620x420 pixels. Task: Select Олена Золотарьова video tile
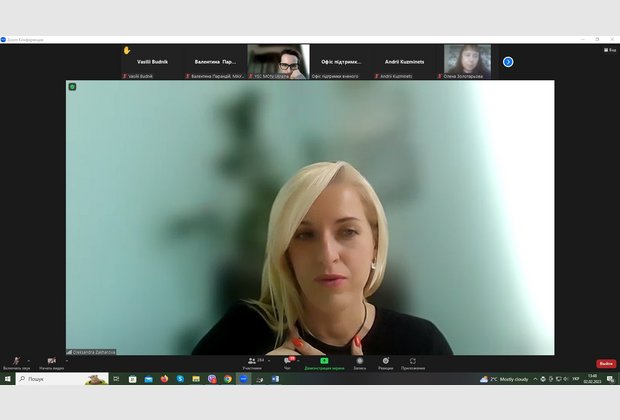pos(467,62)
